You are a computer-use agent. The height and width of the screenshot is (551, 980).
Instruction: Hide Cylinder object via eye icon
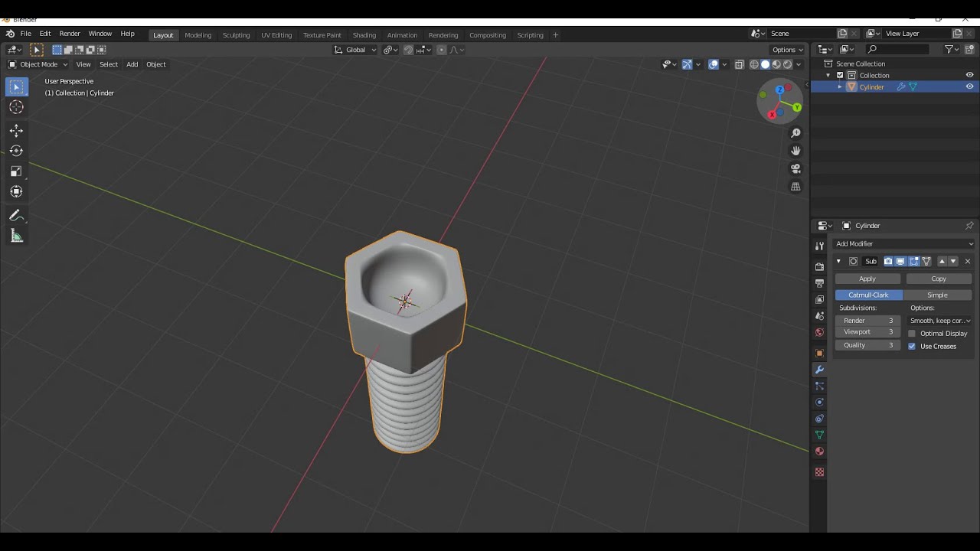coord(969,86)
